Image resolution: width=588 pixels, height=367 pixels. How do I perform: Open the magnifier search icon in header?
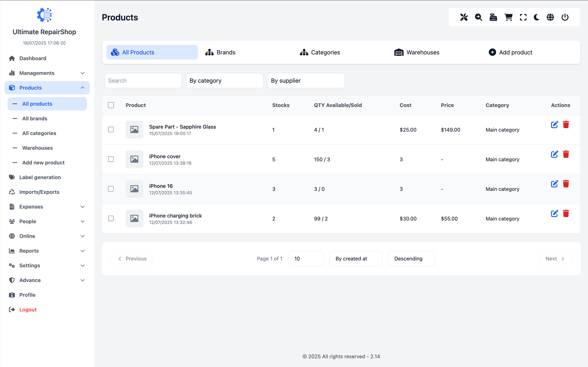click(478, 17)
